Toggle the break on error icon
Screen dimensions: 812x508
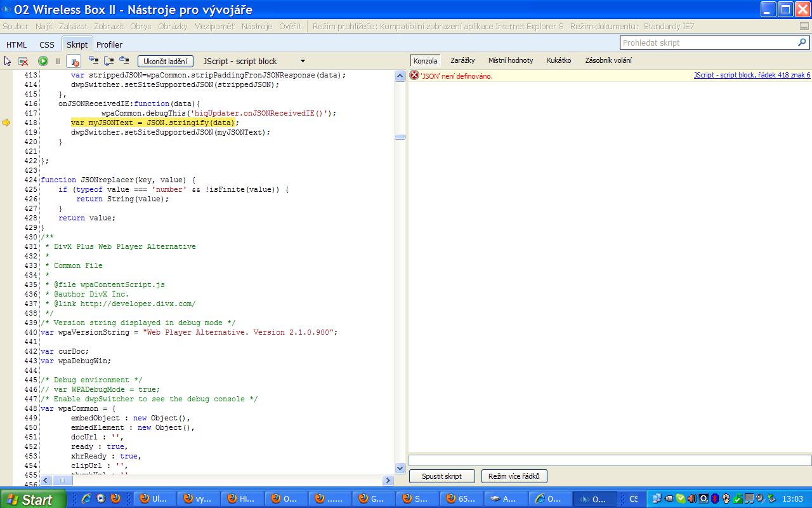[74, 61]
